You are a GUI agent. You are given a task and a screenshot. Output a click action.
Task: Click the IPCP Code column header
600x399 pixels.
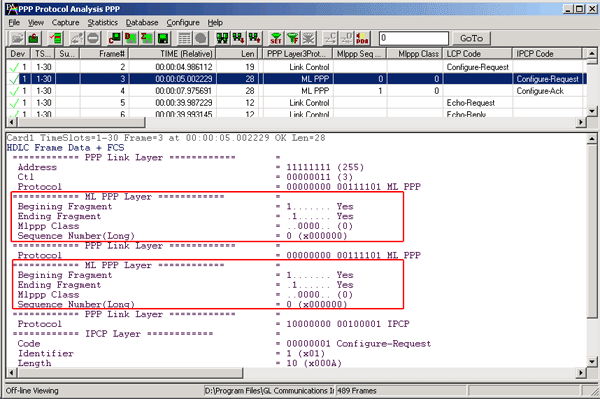coord(547,54)
